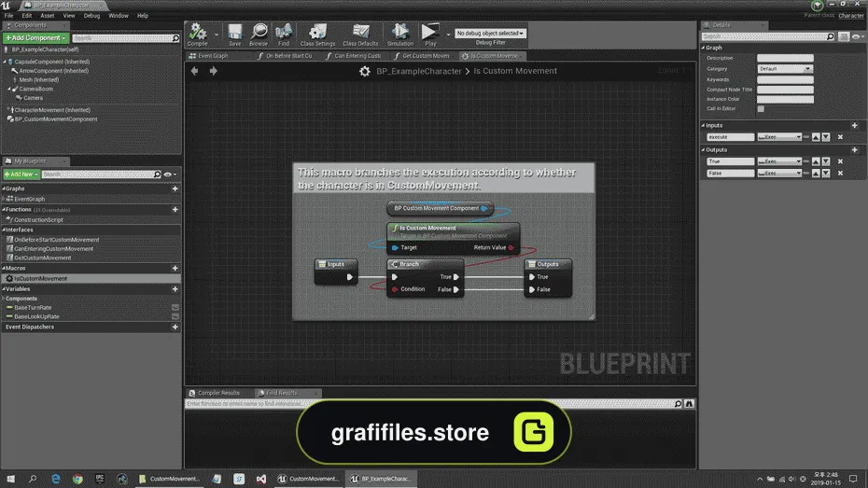Toggle the Call In Editor checkbox
The width and height of the screenshot is (868, 488).
click(762, 108)
